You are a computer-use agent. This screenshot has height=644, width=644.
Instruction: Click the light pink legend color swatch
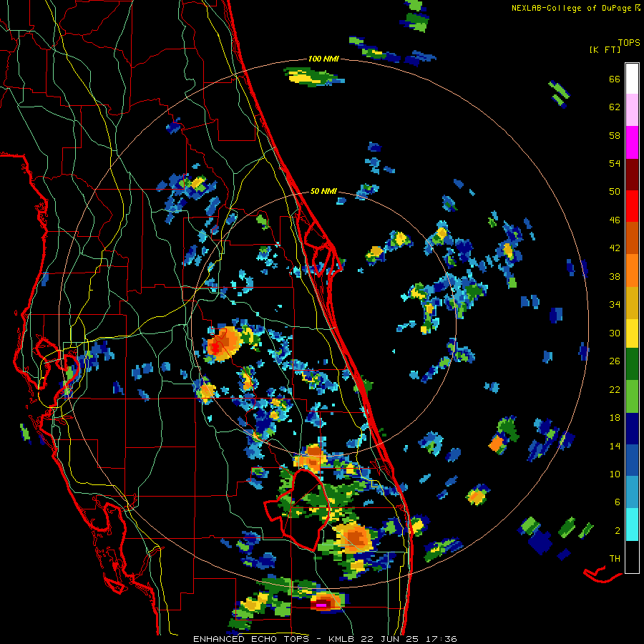632,110
